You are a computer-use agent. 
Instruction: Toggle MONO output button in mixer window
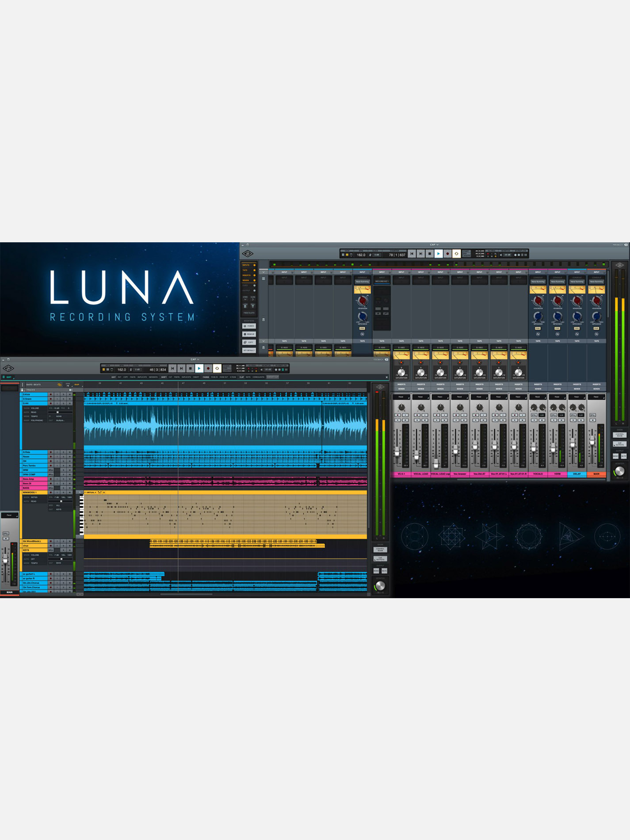[616, 456]
